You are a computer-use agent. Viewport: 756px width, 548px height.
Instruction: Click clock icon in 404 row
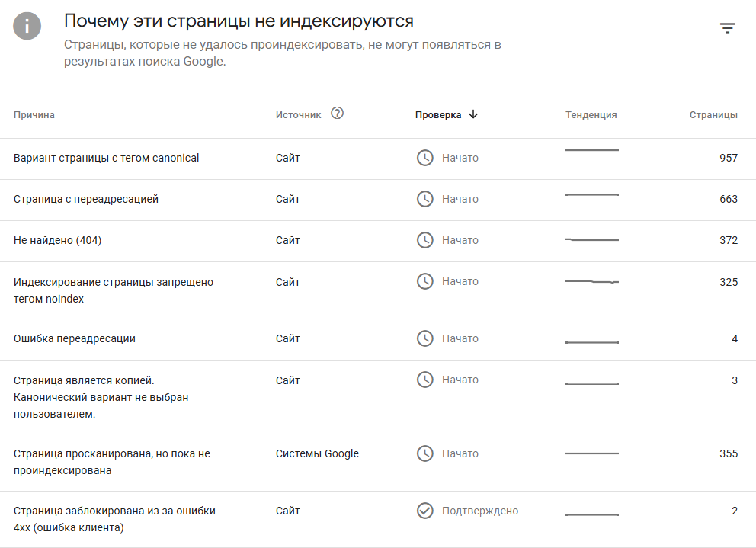(424, 240)
